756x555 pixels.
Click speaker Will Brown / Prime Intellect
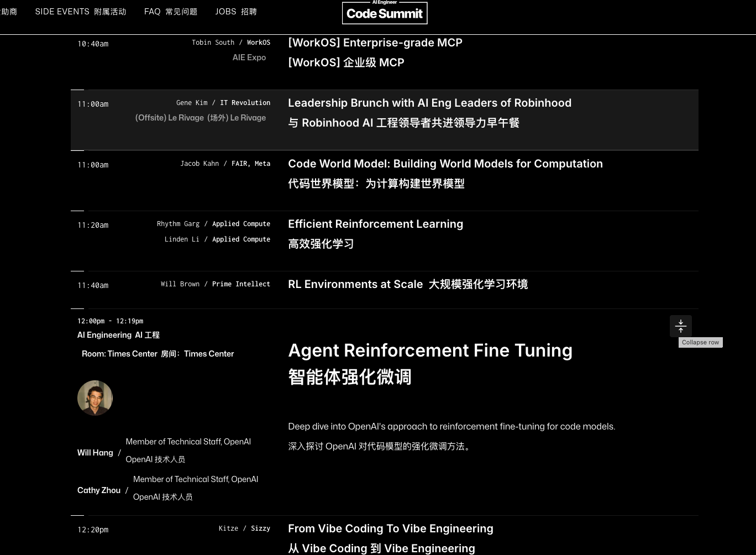click(216, 284)
